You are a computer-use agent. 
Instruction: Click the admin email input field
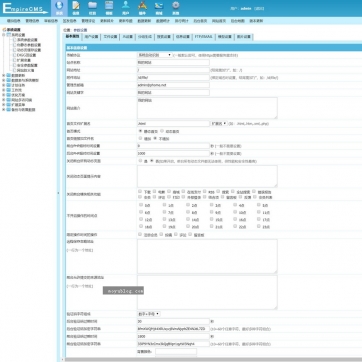click(173, 85)
